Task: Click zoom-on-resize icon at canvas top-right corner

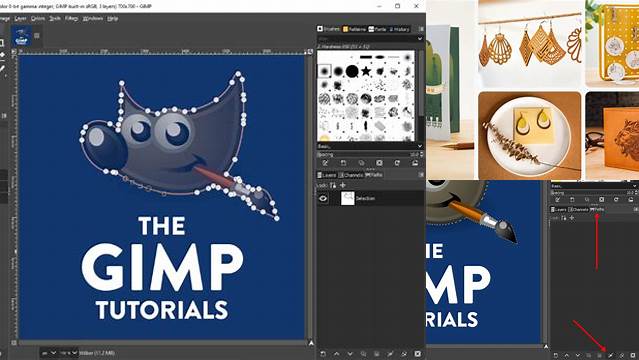Action: 310,51
